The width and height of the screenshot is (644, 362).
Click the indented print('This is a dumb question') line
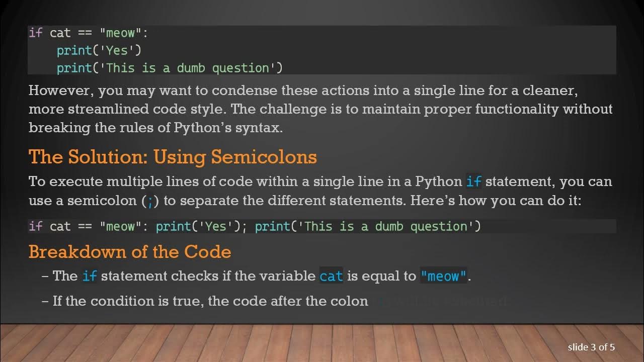pos(170,68)
